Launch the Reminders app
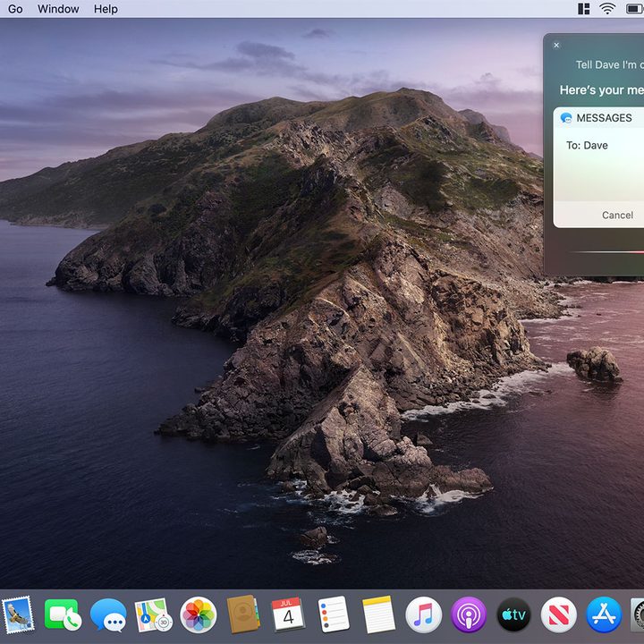The height and width of the screenshot is (644, 644). tap(334, 614)
